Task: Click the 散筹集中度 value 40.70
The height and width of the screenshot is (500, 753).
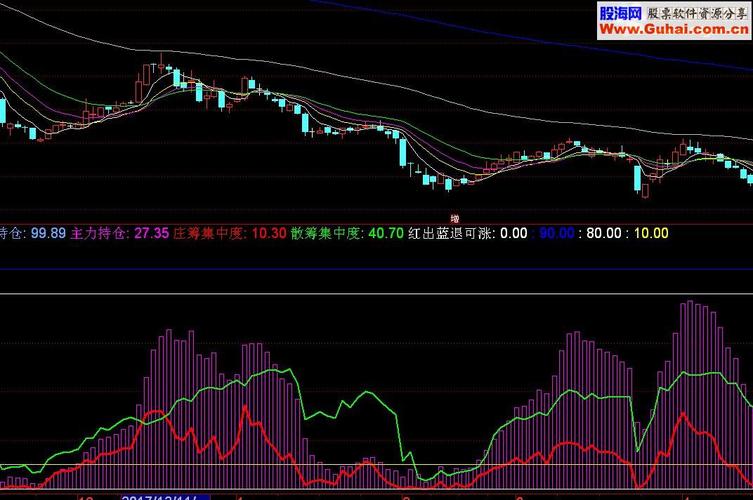Action: pyautogui.click(x=386, y=233)
